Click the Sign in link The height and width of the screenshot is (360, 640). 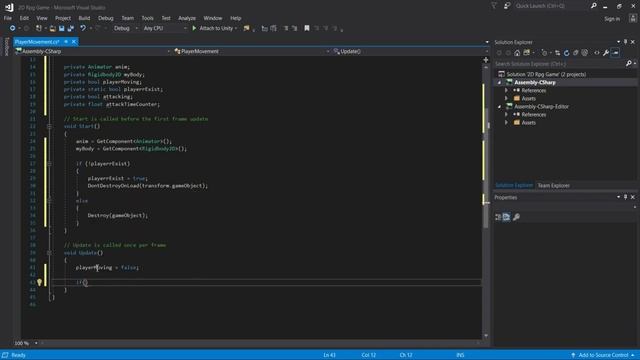click(x=612, y=19)
